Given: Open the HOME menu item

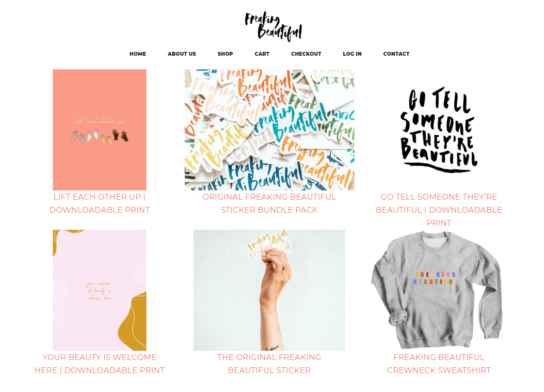Looking at the screenshot, I should pos(138,54).
